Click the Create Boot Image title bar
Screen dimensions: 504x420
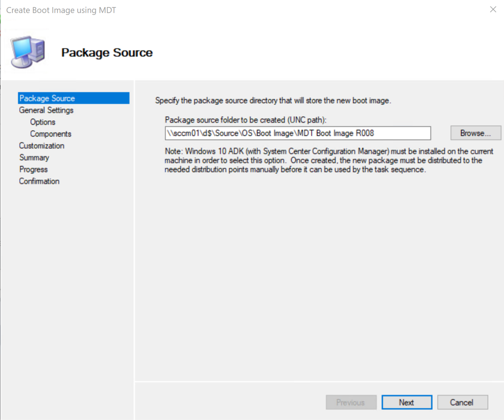(x=61, y=10)
